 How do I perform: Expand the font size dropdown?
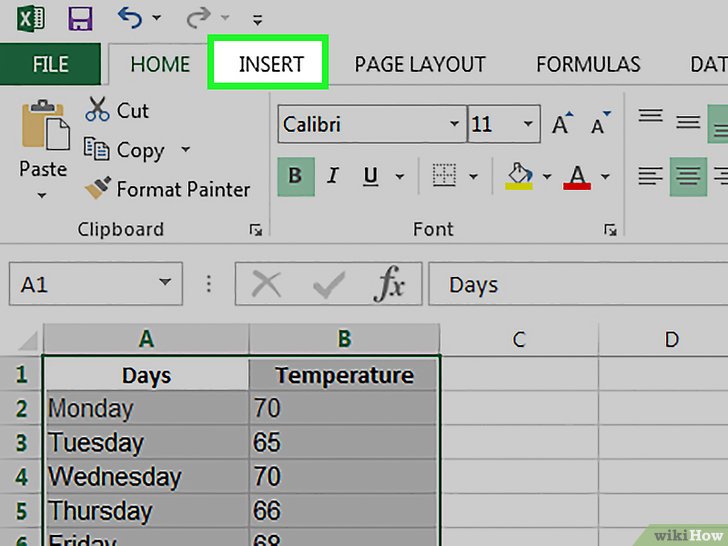pyautogui.click(x=529, y=125)
